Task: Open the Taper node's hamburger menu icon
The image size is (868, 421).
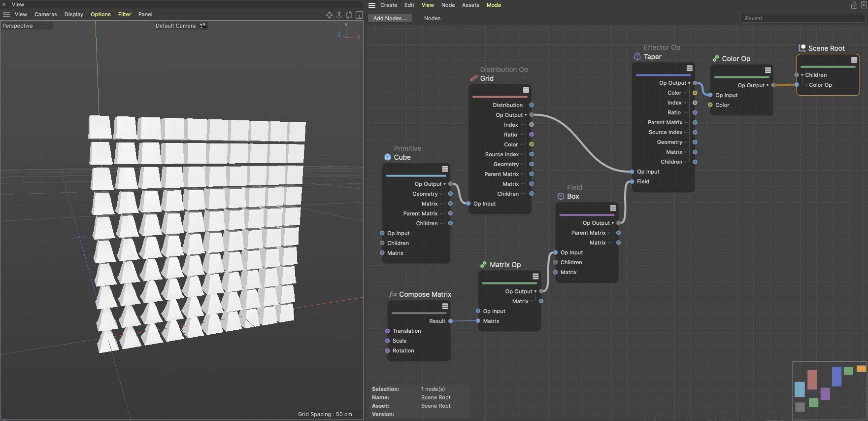Action: [689, 68]
